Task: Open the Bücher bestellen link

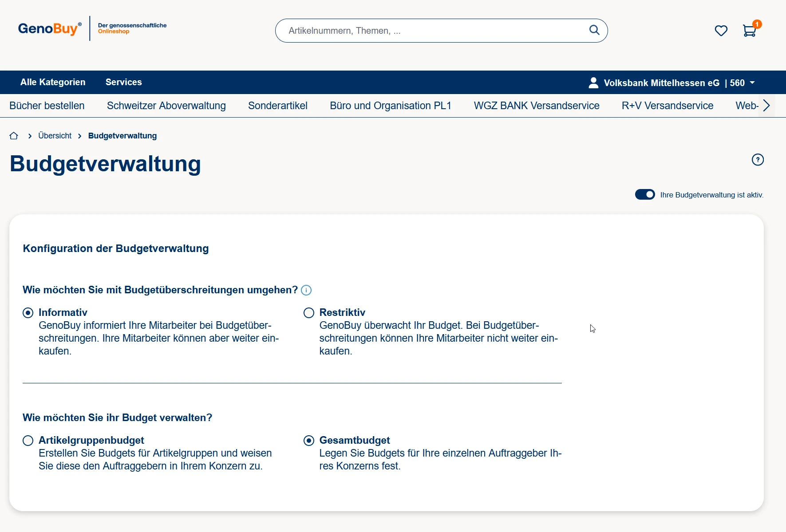Action: tap(47, 106)
